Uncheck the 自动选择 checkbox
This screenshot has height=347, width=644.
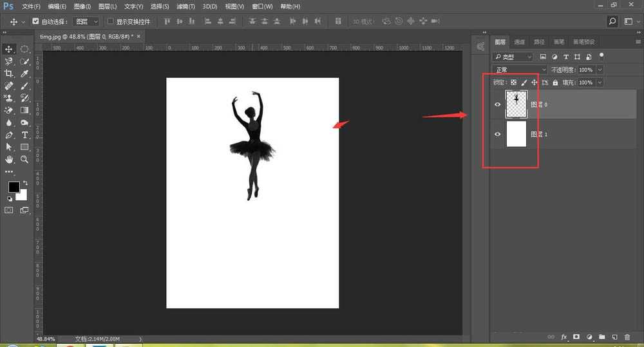pos(35,21)
